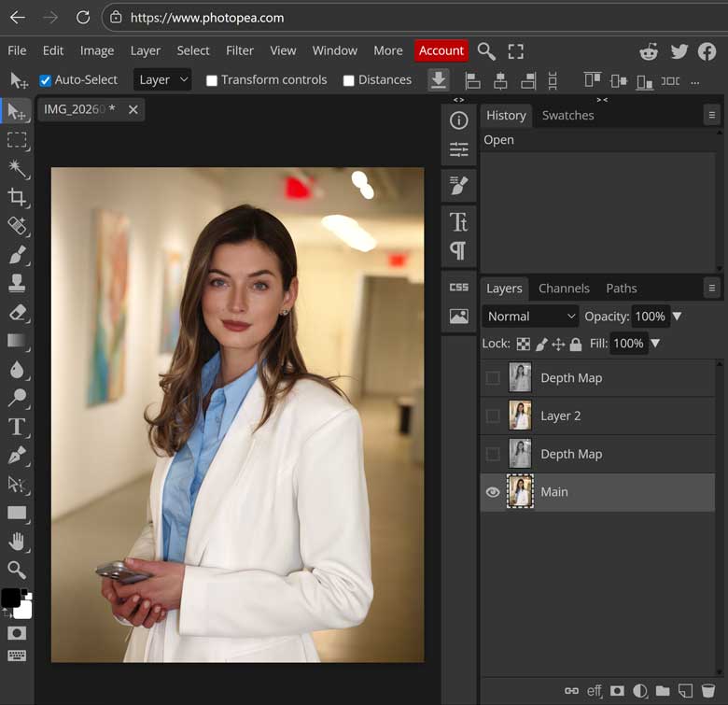The height and width of the screenshot is (705, 728).
Task: Add a new adjustment layer icon
Action: coord(639,691)
